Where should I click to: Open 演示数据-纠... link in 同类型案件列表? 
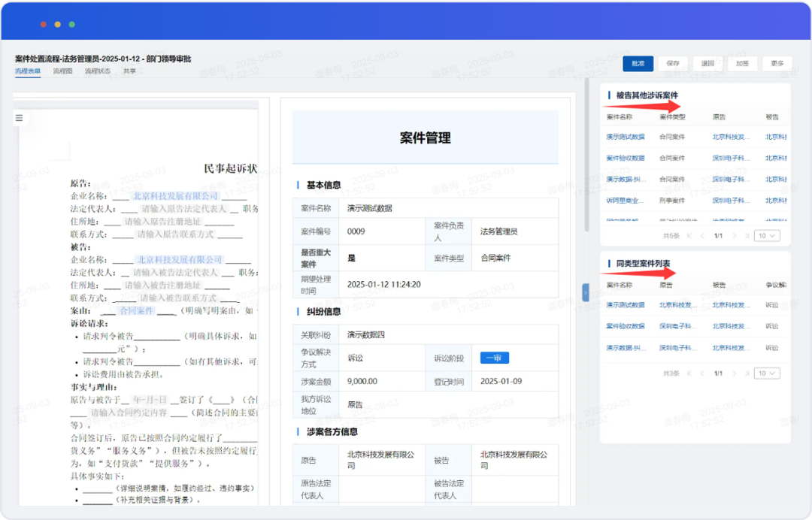pos(626,348)
